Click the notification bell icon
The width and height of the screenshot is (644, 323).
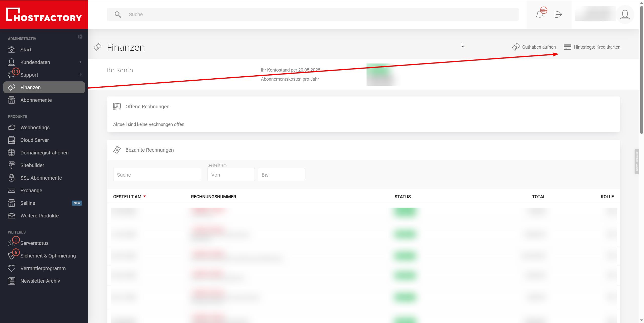540,14
